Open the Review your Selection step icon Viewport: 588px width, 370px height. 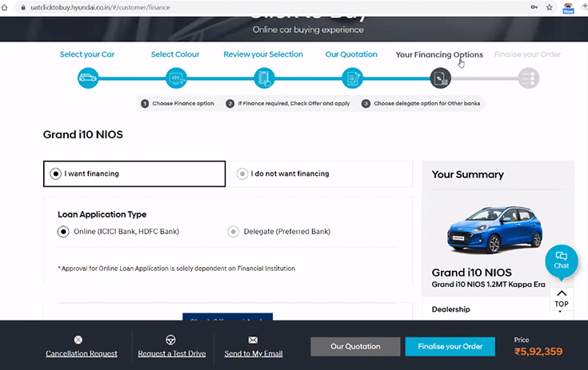coord(264,78)
